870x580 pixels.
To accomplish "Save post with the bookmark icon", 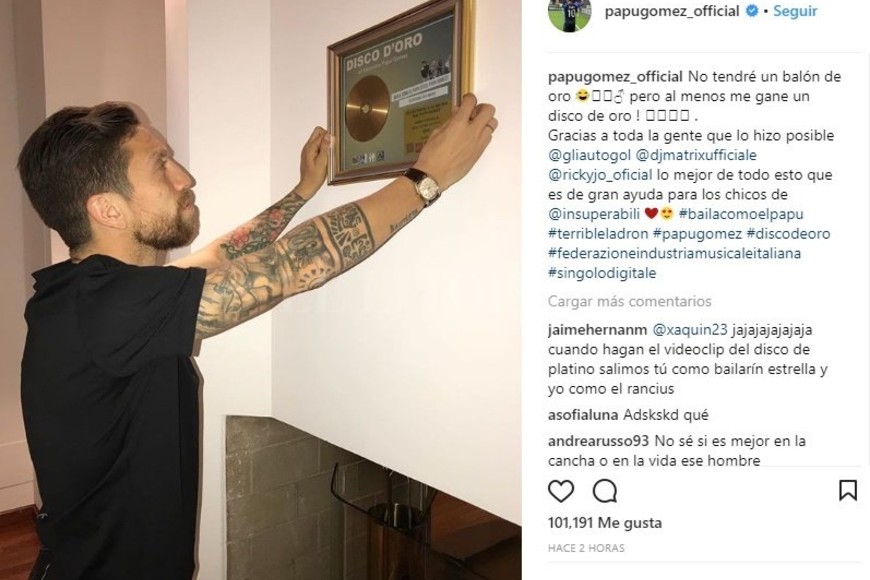I will (848, 491).
